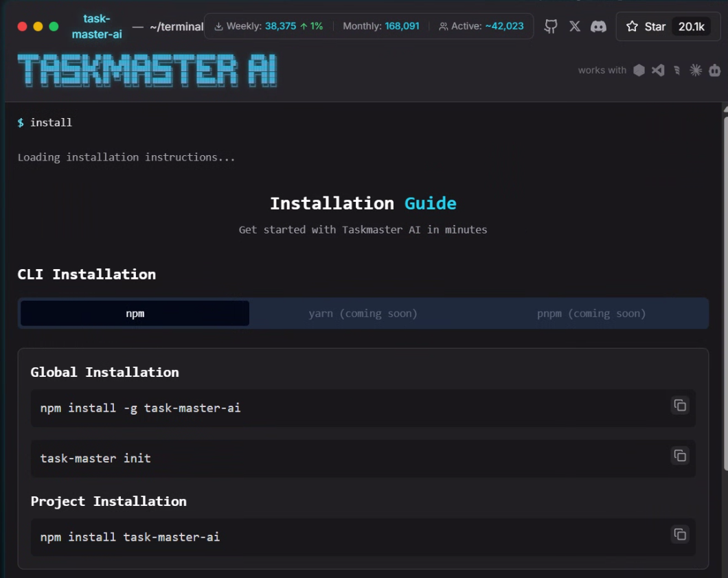
Task: Click the Cursor hexagon icon beside works with
Action: point(639,70)
